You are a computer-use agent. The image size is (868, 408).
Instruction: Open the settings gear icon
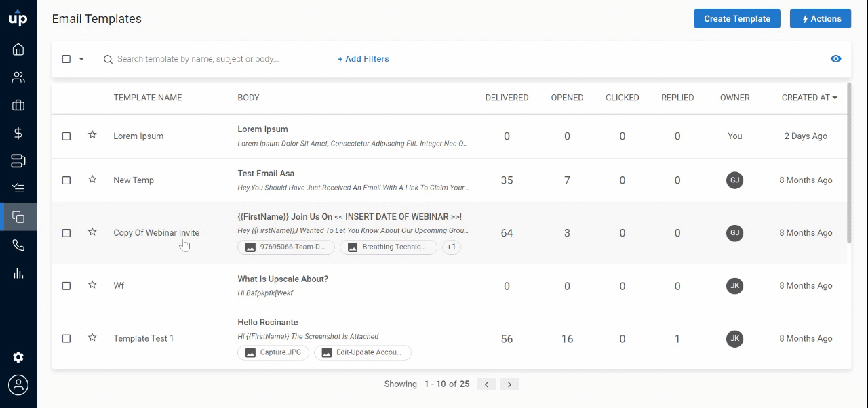point(18,357)
